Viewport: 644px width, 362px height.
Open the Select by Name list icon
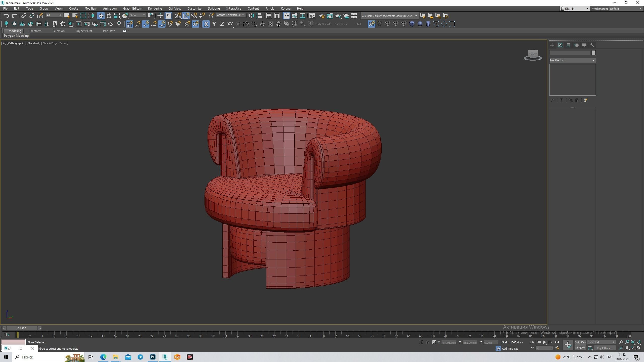point(75,16)
